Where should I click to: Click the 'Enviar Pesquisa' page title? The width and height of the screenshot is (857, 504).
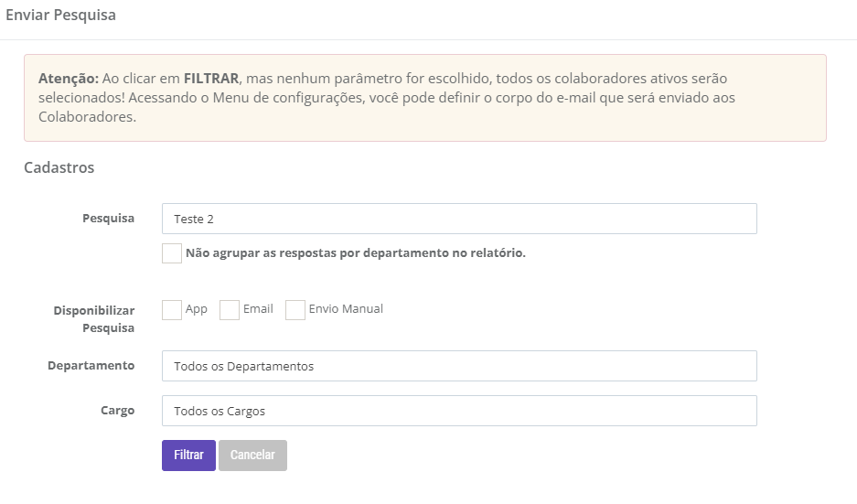(x=60, y=15)
